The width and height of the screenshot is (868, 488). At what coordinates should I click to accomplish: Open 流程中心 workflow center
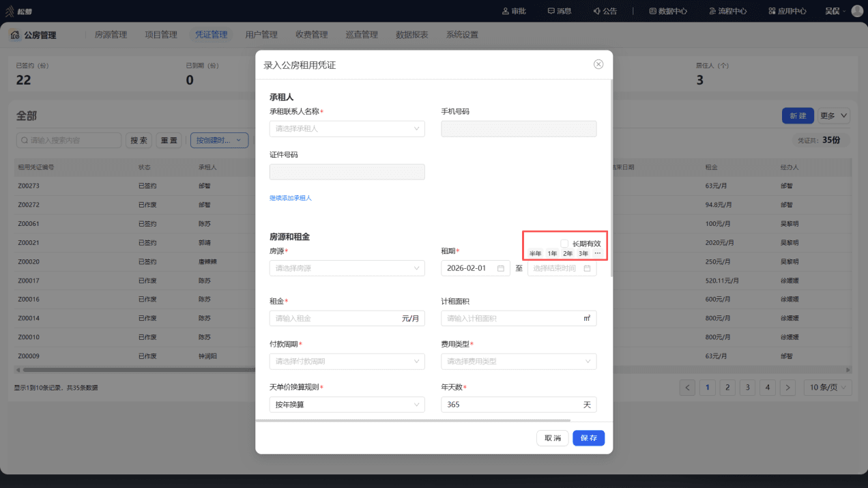(727, 11)
